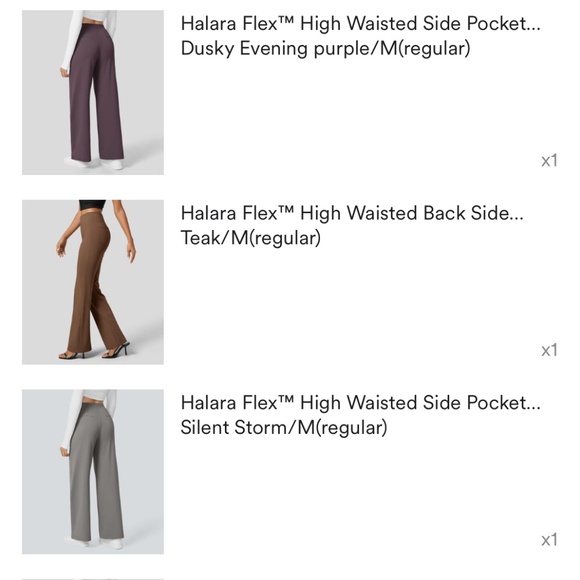Click the first Halara Flex Side Pocket title
580x580 pixels.
coord(361,24)
